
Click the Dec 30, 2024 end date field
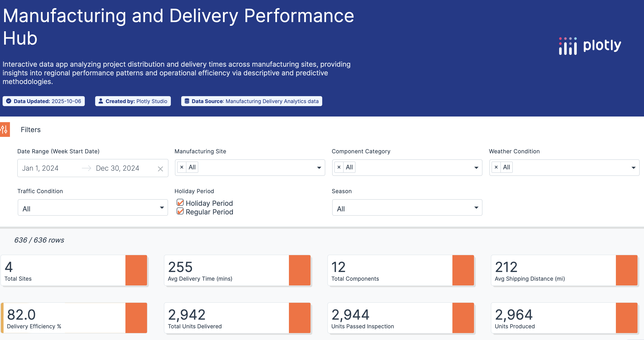pyautogui.click(x=117, y=168)
